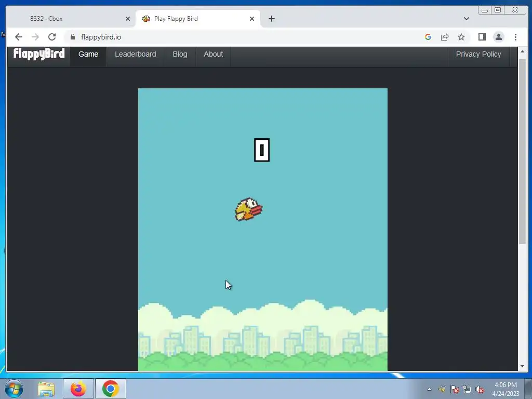Click the network tray icon
Screen dimensions: 532x399
467,389
